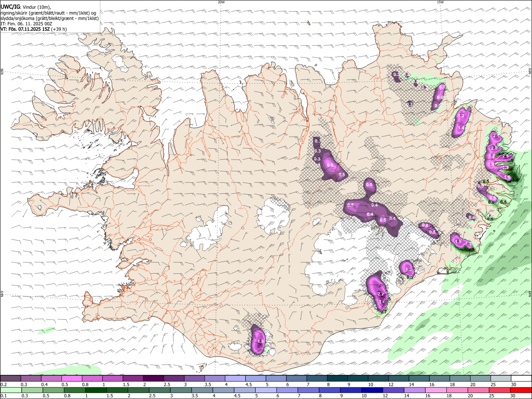532x399 pixels.
Task: Click the '2.5' value in the east fjords
Action: [x=506, y=156]
